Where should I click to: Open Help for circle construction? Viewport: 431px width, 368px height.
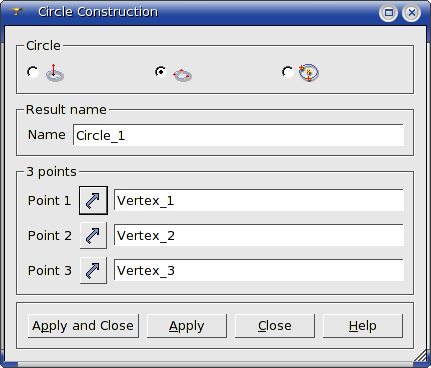[x=363, y=326]
